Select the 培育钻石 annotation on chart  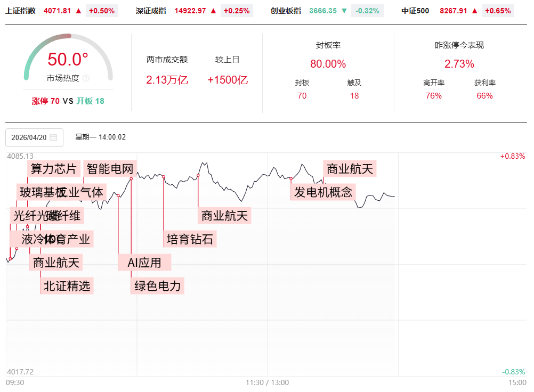pyautogui.click(x=190, y=239)
